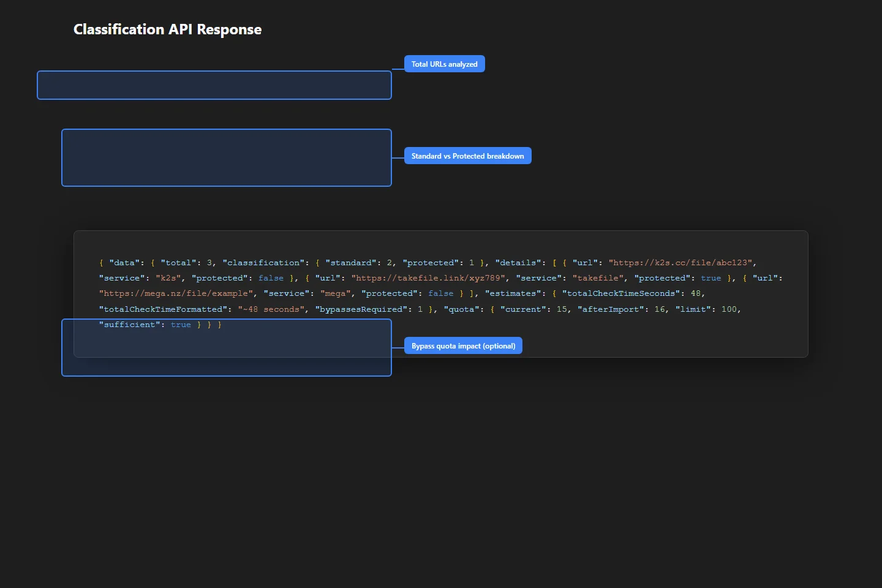882x588 pixels.
Task: Click the Total URLs analyzed label
Action: (444, 64)
